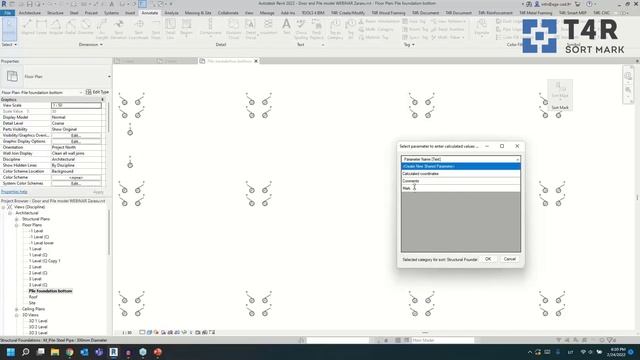The width and height of the screenshot is (640, 360).
Task: Select the Angular dimension tool
Action: 56,27
